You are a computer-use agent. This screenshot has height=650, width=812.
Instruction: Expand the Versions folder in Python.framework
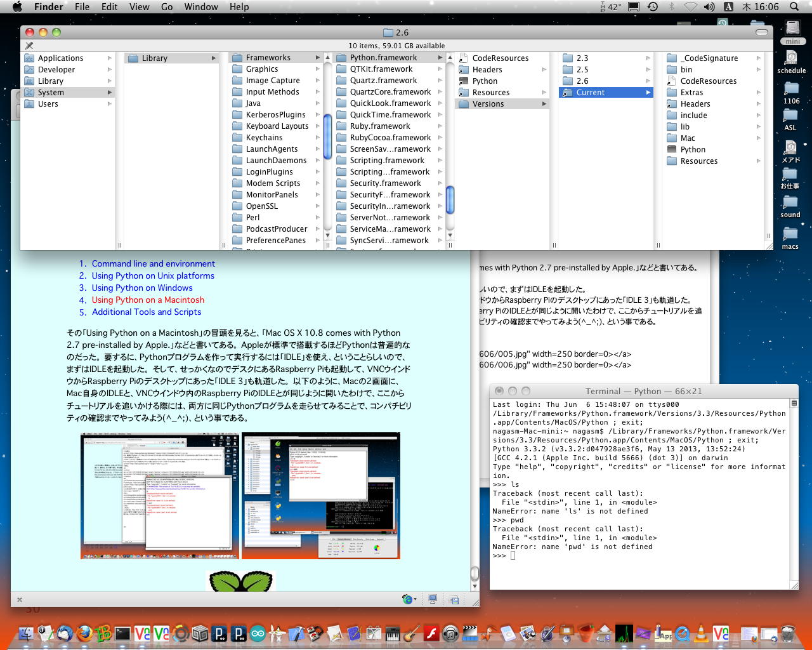(488, 104)
